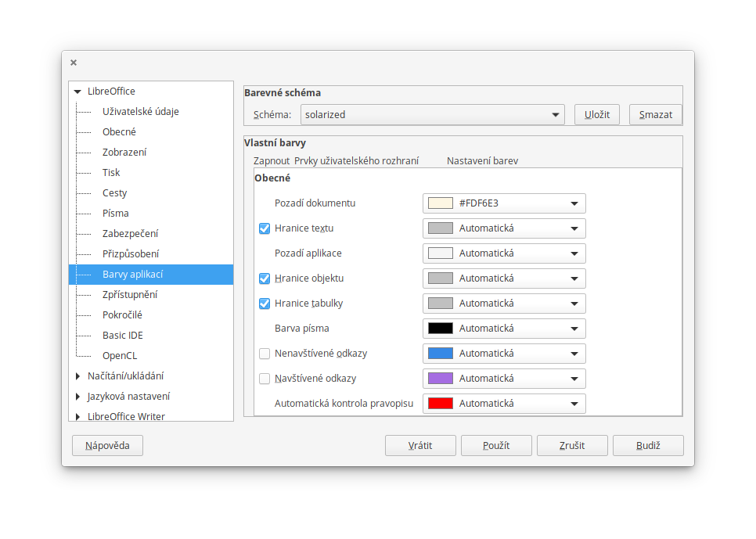Click the Nastavení barev column header

482,161
